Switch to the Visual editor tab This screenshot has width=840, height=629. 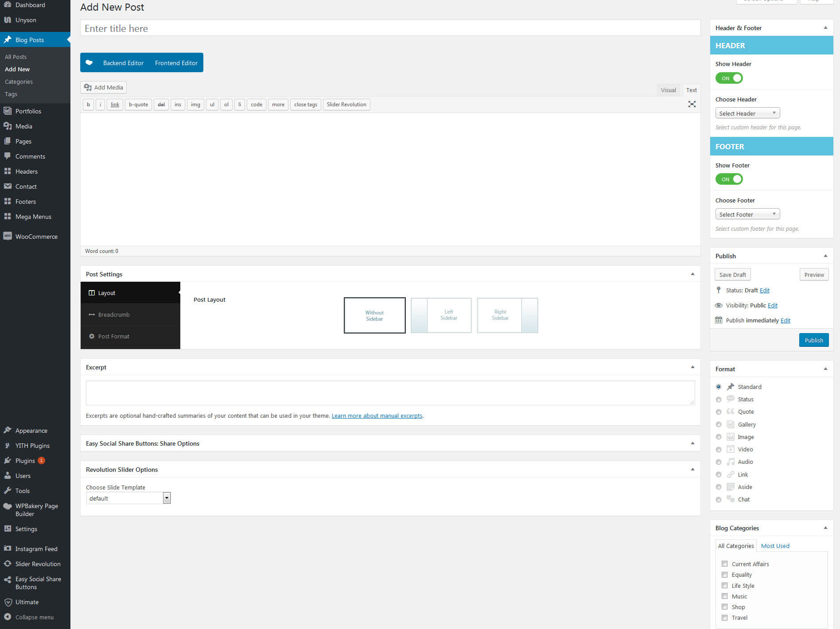668,90
